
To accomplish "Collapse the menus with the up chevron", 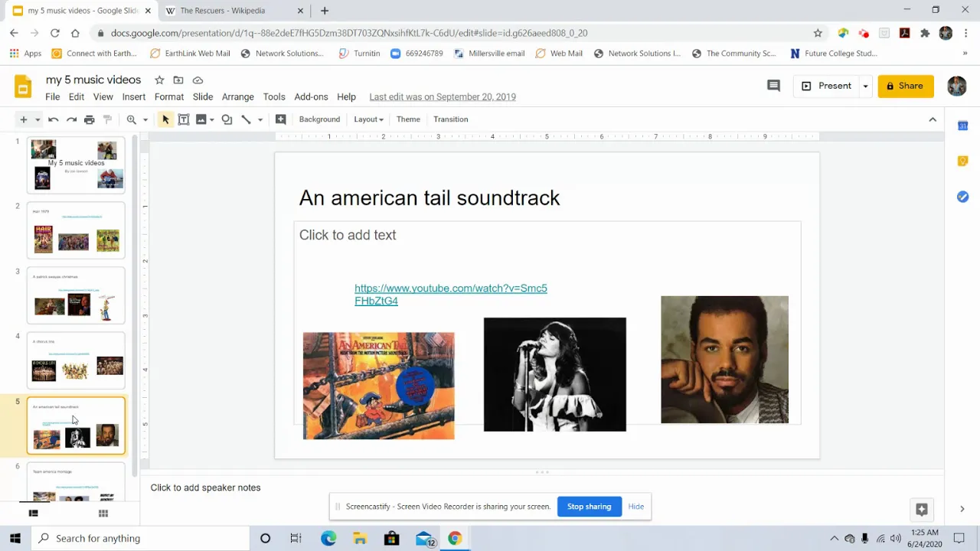I will click(x=933, y=119).
